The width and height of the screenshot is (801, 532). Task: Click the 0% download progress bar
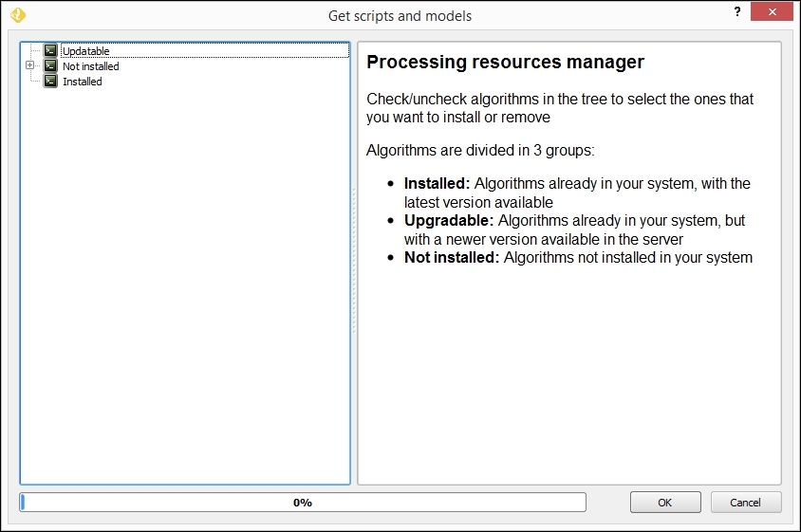click(x=303, y=503)
